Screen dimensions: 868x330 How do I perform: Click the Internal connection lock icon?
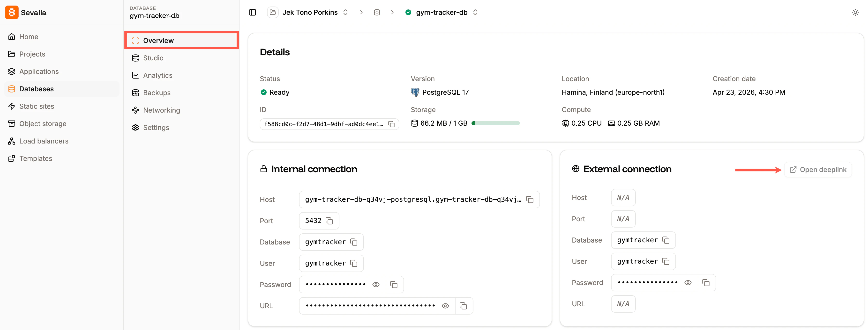[x=263, y=169]
